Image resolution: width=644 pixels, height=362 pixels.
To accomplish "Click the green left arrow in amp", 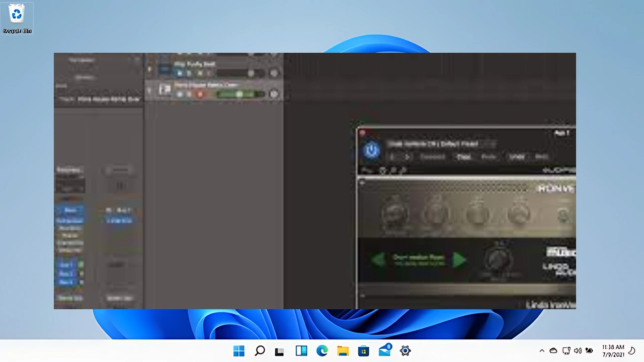I will (378, 260).
